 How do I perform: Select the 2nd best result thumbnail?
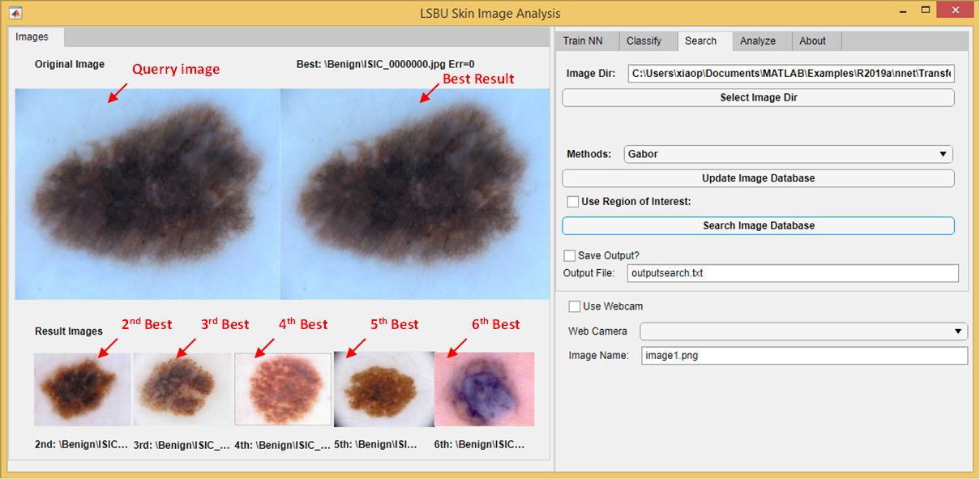pos(82,389)
